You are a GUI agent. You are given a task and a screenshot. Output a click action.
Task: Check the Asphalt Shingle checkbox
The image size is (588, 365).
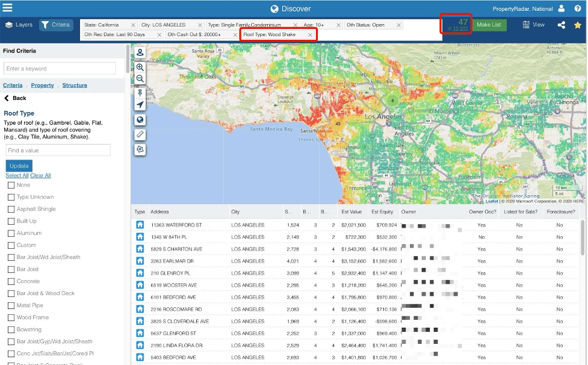point(11,209)
